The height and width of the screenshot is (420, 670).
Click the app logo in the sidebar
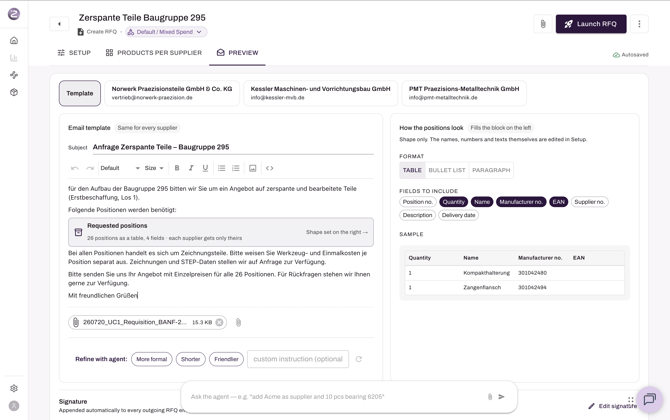point(14,14)
